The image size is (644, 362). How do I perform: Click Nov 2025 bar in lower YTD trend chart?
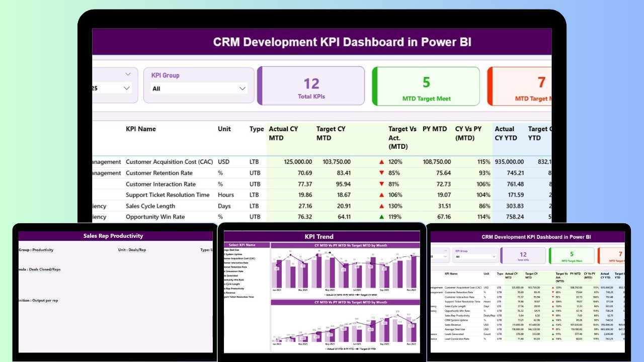411,329
